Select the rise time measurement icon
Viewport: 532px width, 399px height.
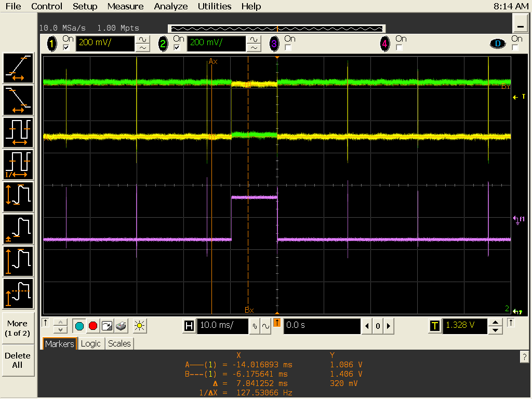(x=19, y=68)
